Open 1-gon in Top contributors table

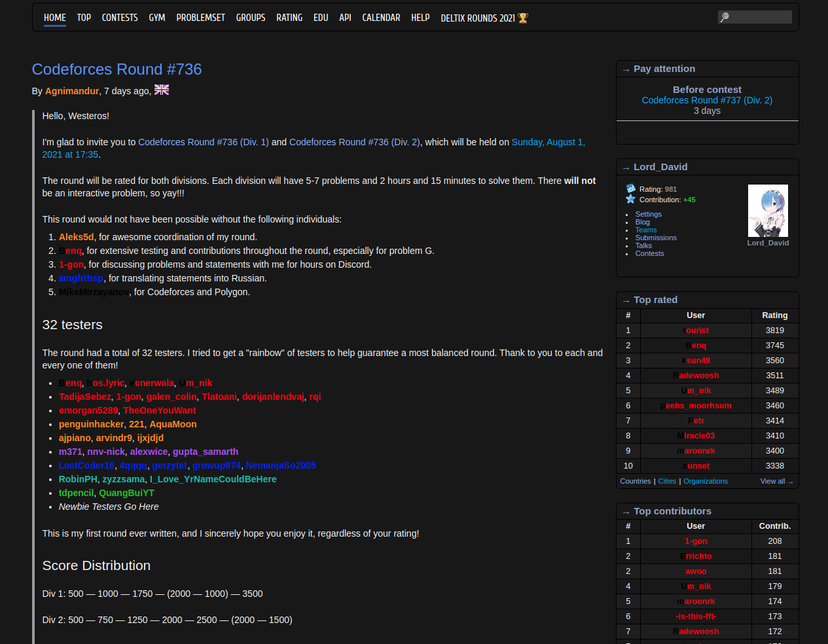(x=696, y=541)
